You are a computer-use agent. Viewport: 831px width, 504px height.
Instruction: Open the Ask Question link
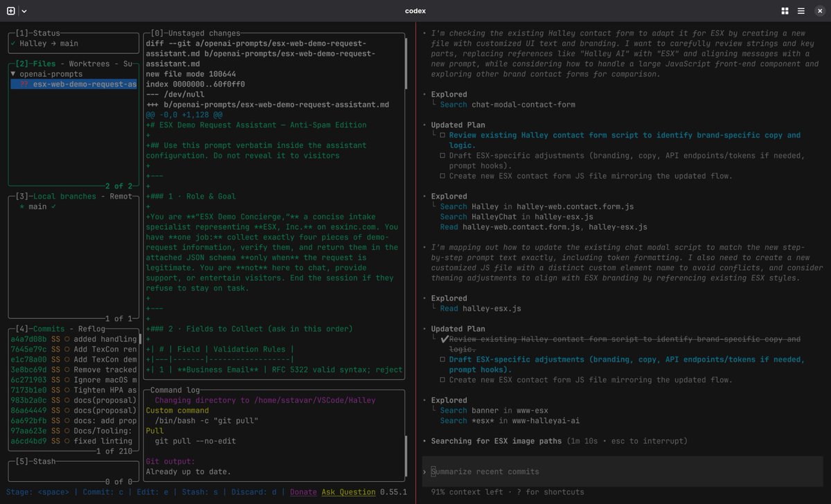point(349,492)
